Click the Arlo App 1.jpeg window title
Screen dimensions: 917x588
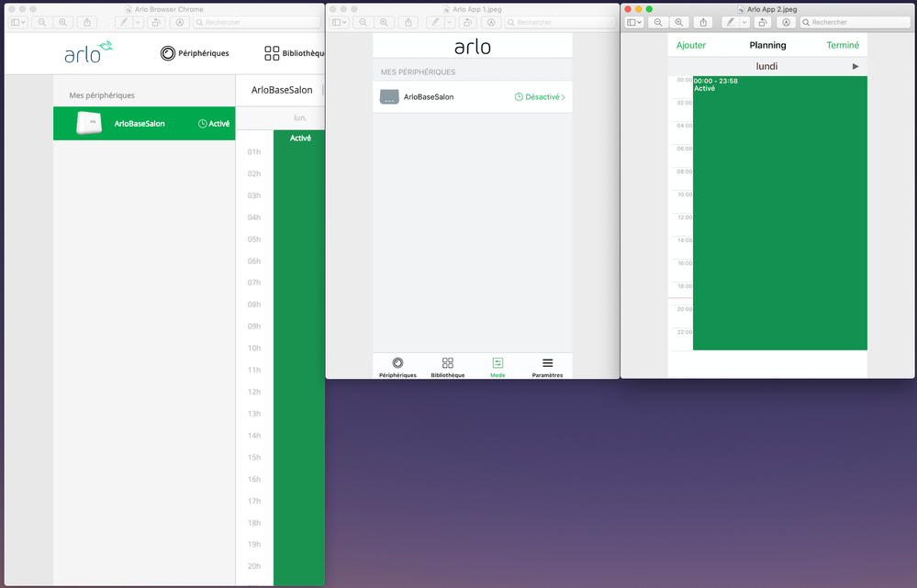[476, 9]
